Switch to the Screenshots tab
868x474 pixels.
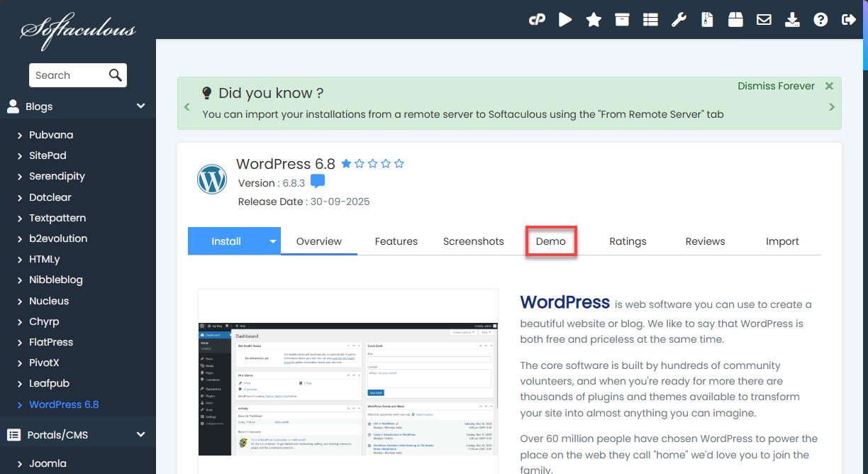pos(473,241)
